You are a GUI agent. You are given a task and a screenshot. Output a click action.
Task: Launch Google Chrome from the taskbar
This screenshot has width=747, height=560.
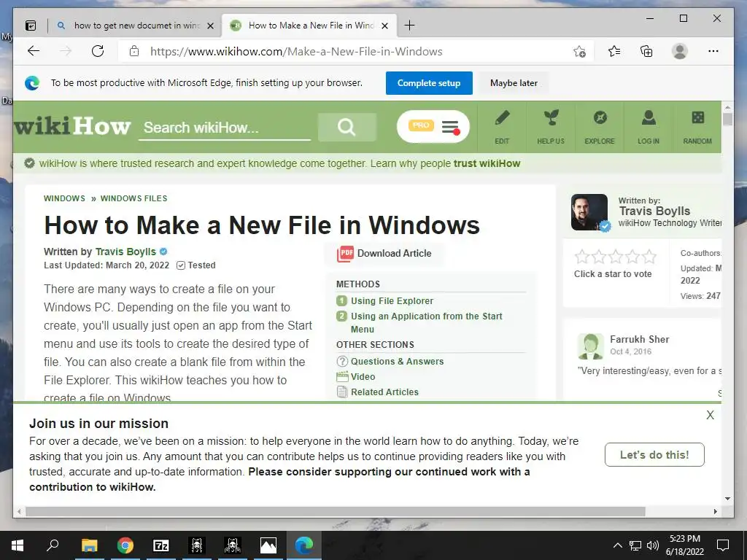point(125,545)
